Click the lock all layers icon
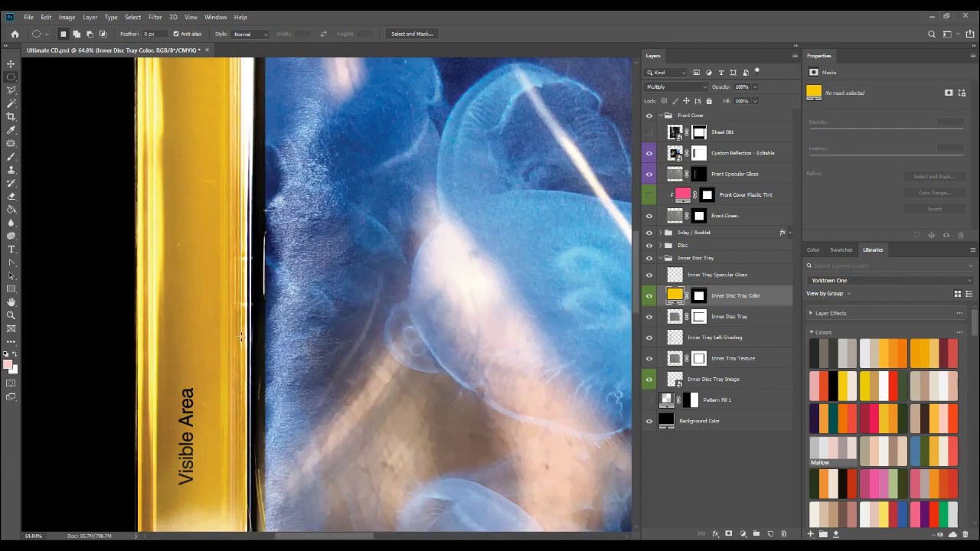 click(709, 101)
